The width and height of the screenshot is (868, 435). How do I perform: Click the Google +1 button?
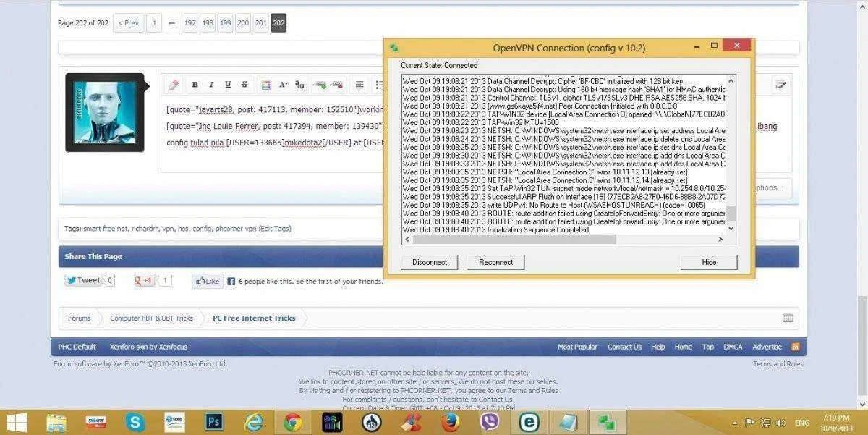144,280
